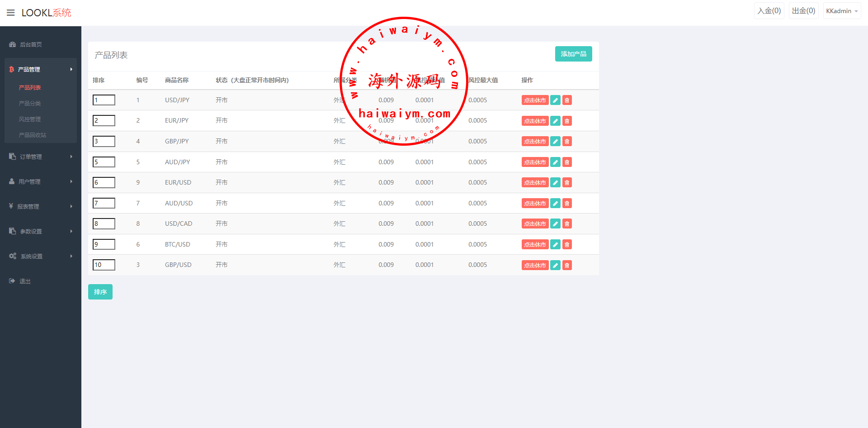
Task: Click the sort order field for BTC/USD
Action: click(x=104, y=244)
